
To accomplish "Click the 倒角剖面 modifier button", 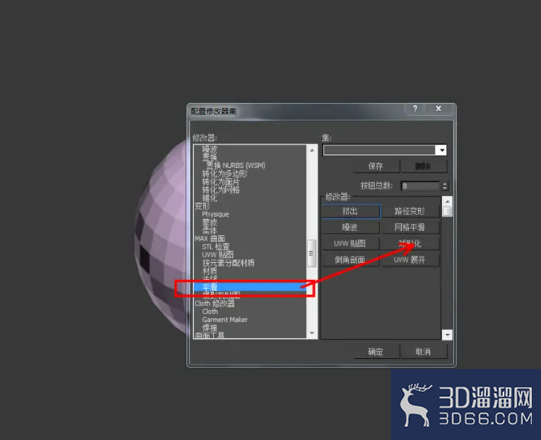I will tap(351, 260).
